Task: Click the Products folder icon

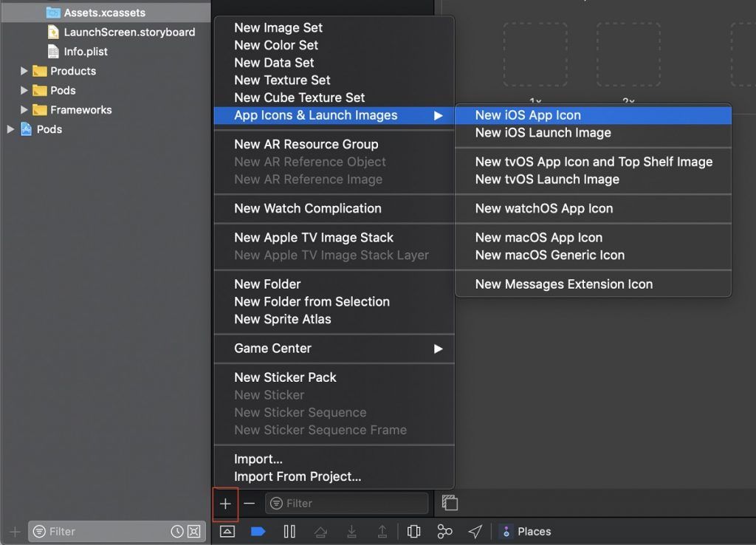Action: pos(40,71)
